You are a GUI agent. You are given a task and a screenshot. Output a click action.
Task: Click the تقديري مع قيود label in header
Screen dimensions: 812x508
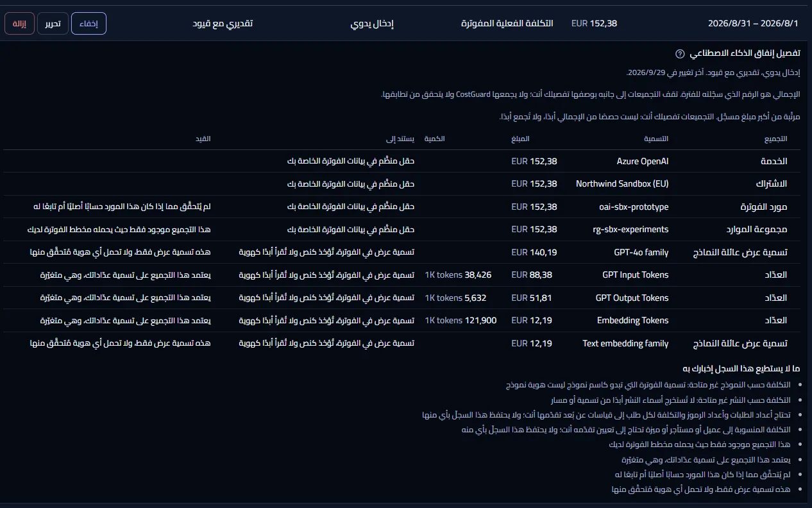click(223, 23)
